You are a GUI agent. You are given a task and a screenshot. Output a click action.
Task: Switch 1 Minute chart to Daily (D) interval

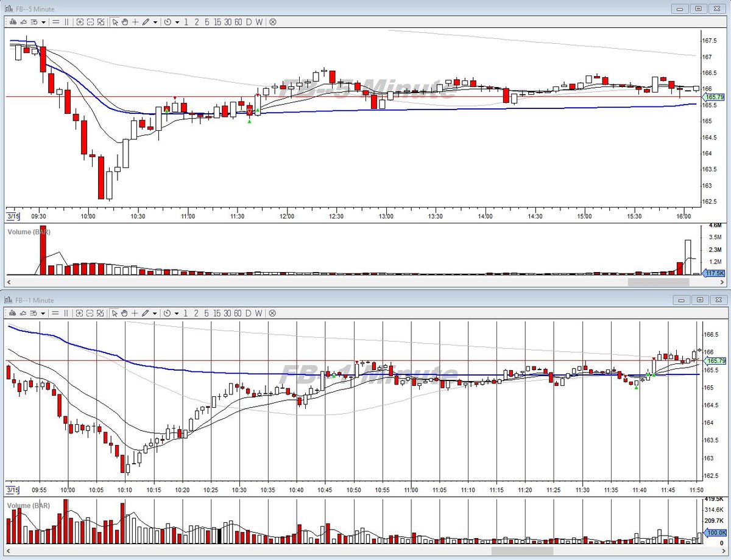249,313
